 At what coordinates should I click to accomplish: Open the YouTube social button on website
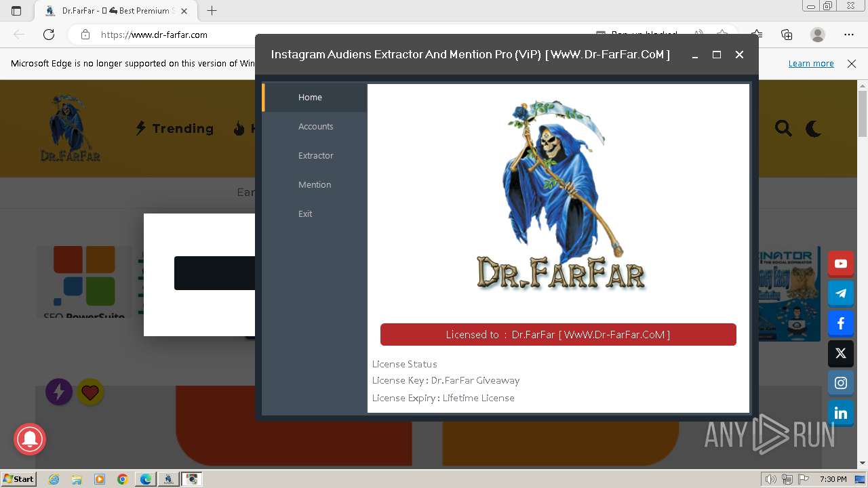coord(841,264)
